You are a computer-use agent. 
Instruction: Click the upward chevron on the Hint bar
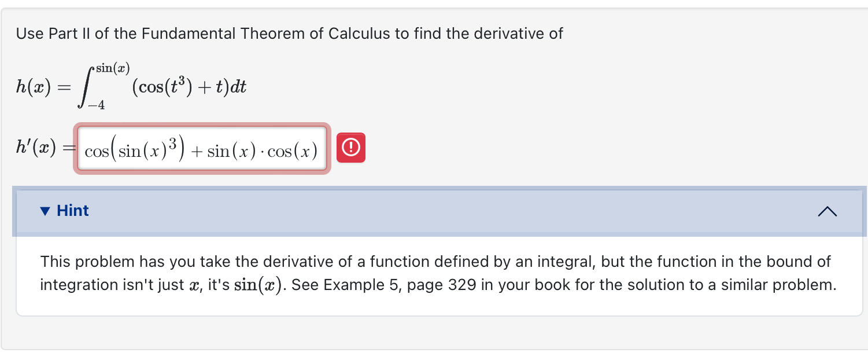tap(828, 212)
